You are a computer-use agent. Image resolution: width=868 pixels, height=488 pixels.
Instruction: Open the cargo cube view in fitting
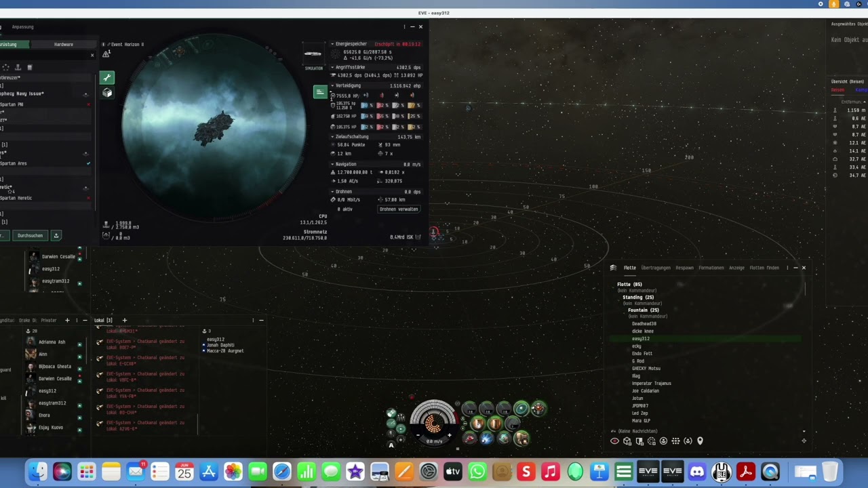[x=107, y=93]
